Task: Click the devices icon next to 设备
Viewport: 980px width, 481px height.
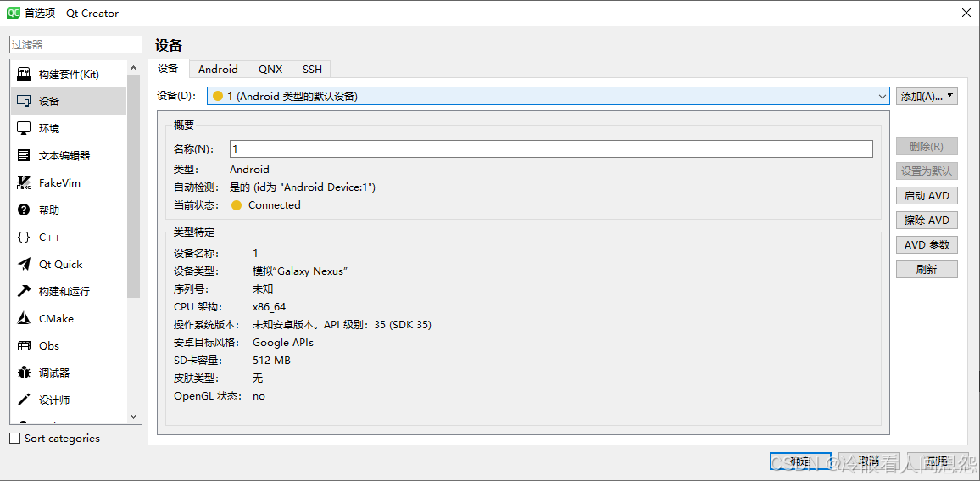Action: pos(24,101)
